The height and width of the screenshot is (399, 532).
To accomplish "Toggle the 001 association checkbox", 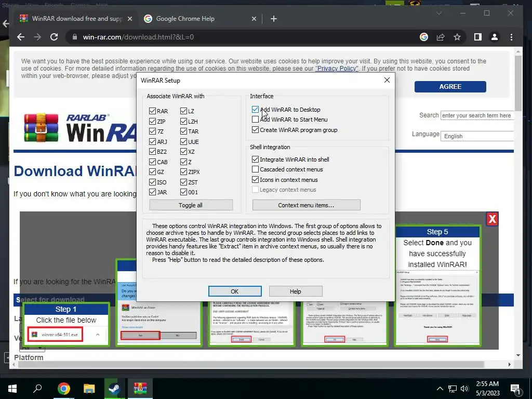I will (x=183, y=192).
